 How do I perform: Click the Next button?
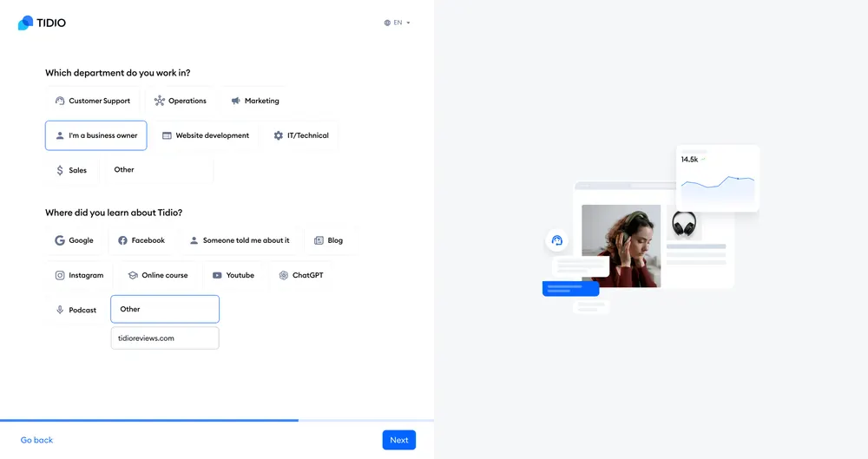pyautogui.click(x=399, y=440)
